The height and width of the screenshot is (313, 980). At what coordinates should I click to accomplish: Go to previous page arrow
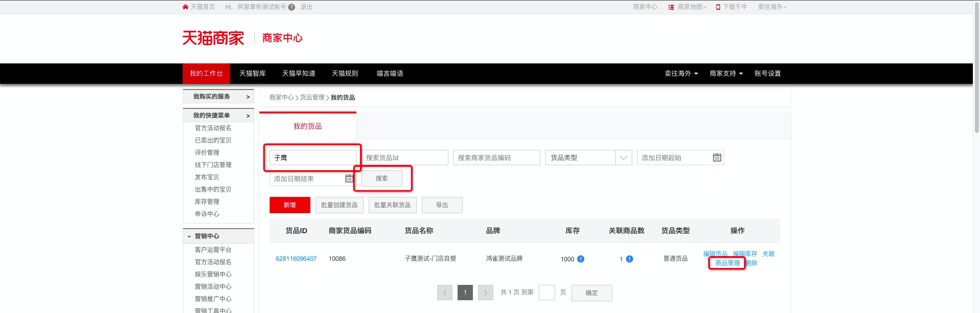coord(445,293)
